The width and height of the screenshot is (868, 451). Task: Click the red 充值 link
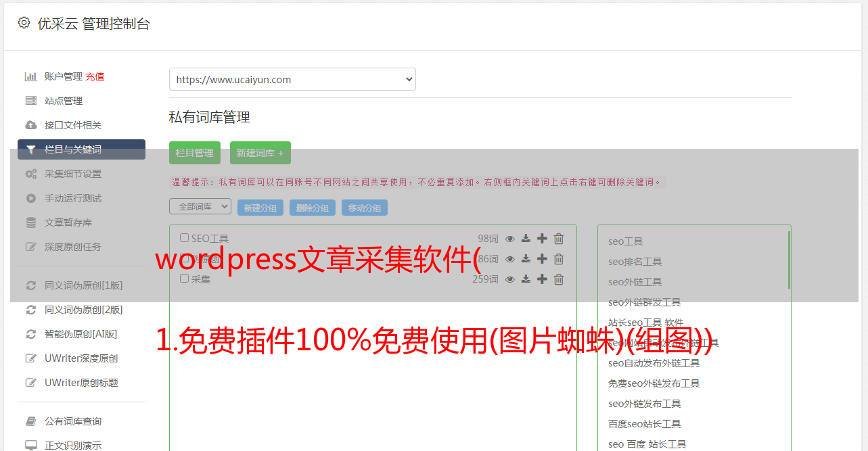[95, 76]
